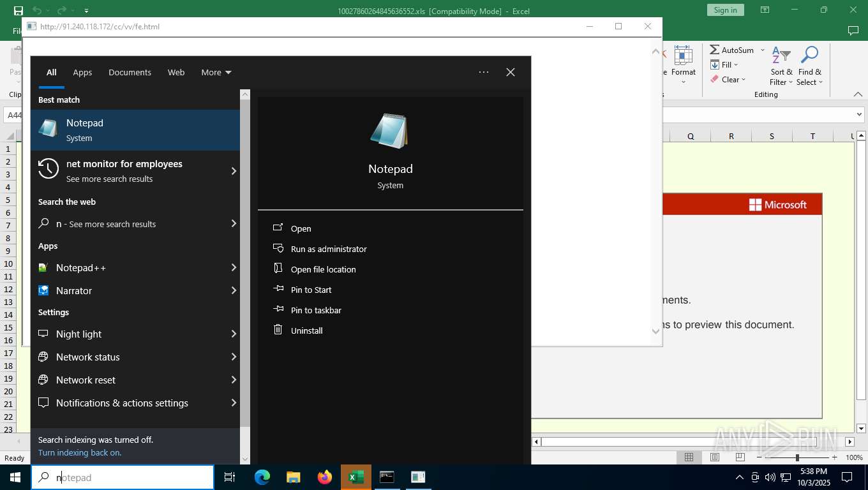The image size is (868, 490).
Task: Open Task View on taskbar
Action: [x=230, y=477]
